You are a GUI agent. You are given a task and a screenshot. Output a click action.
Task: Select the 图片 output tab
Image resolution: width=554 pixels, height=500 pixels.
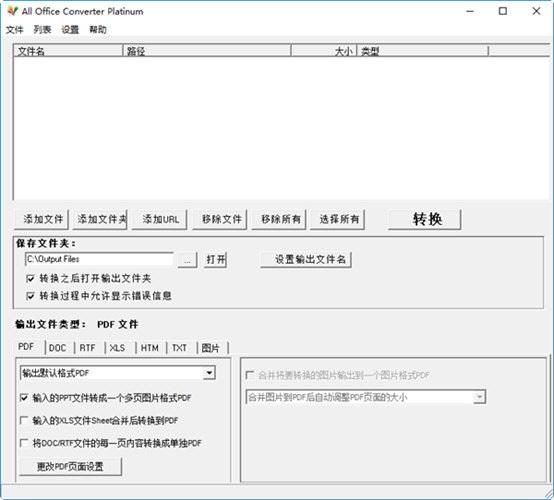[x=211, y=348]
